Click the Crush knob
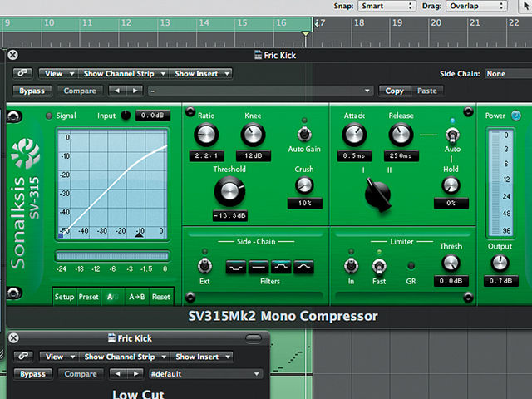The height and width of the screenshot is (399, 532). [x=304, y=185]
